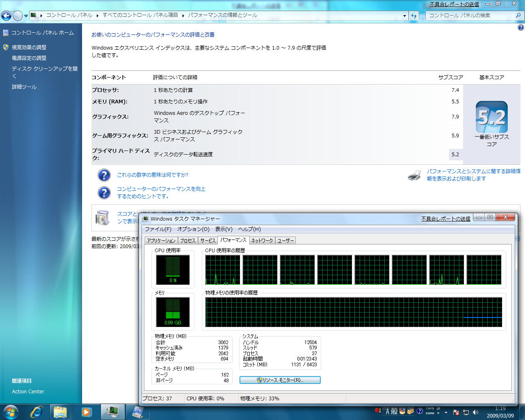Open 電源設定の調整 link

[x=29, y=58]
